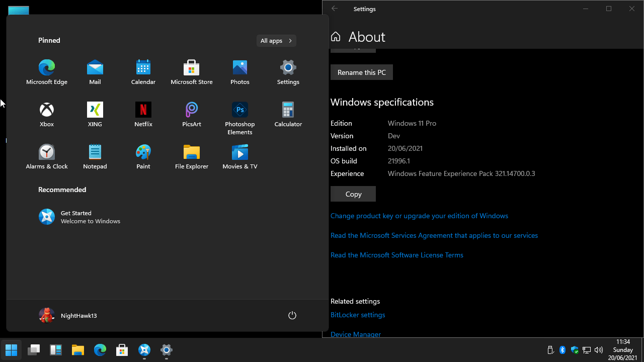Go back in the Settings window
The height and width of the screenshot is (362, 644).
335,9
